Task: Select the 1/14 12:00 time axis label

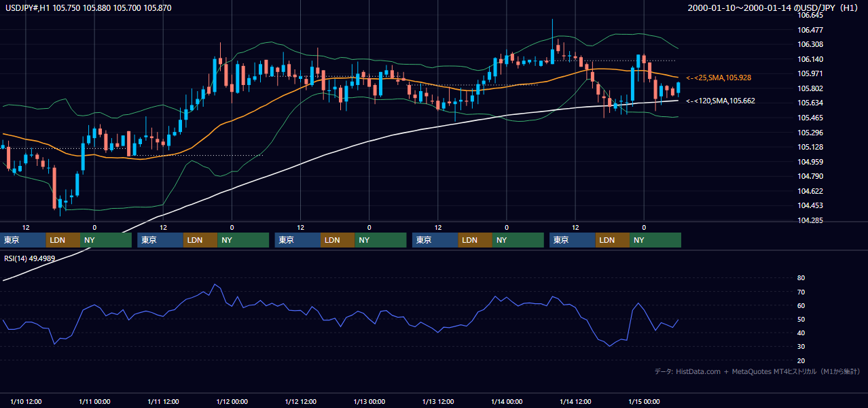Action: (575, 401)
